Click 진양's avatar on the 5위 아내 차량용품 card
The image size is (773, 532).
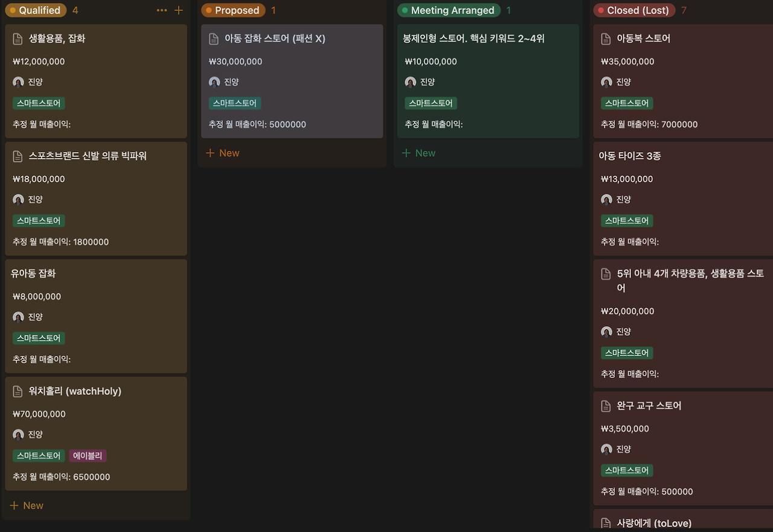[x=606, y=331]
